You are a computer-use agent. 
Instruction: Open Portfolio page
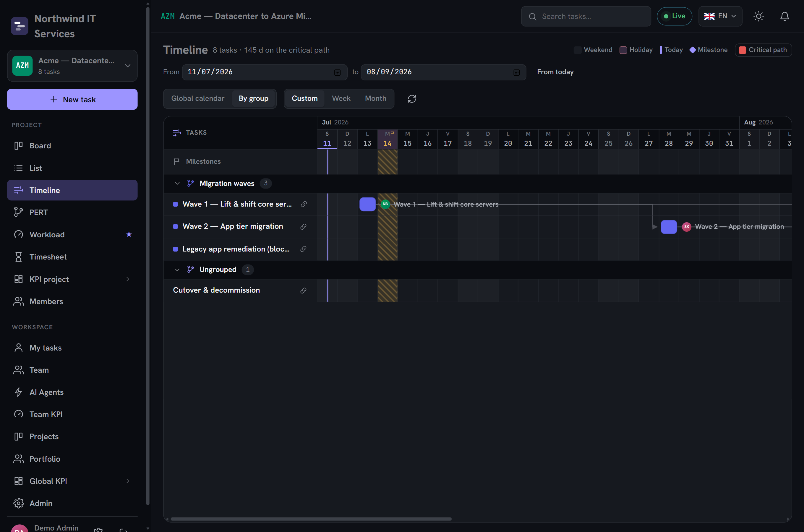click(72, 459)
